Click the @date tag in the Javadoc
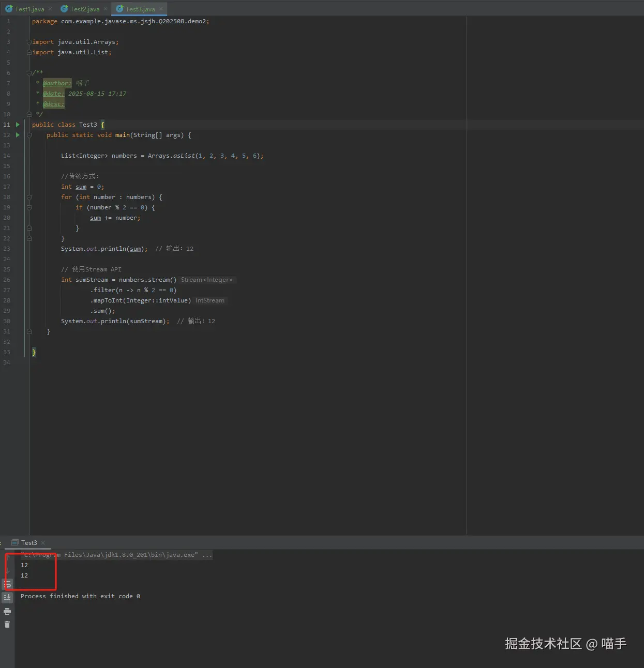 point(53,94)
